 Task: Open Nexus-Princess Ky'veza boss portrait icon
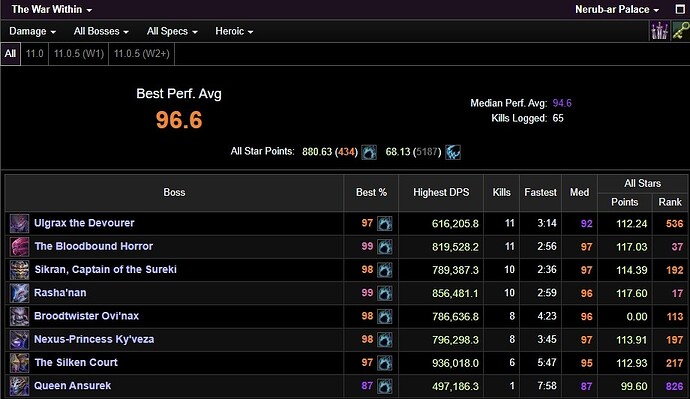[x=19, y=340]
